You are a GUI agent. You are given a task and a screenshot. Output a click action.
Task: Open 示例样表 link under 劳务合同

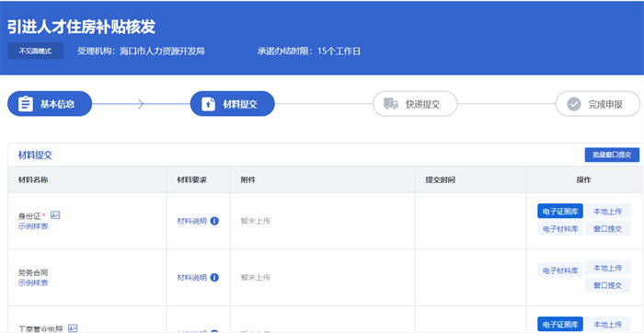[33, 283]
